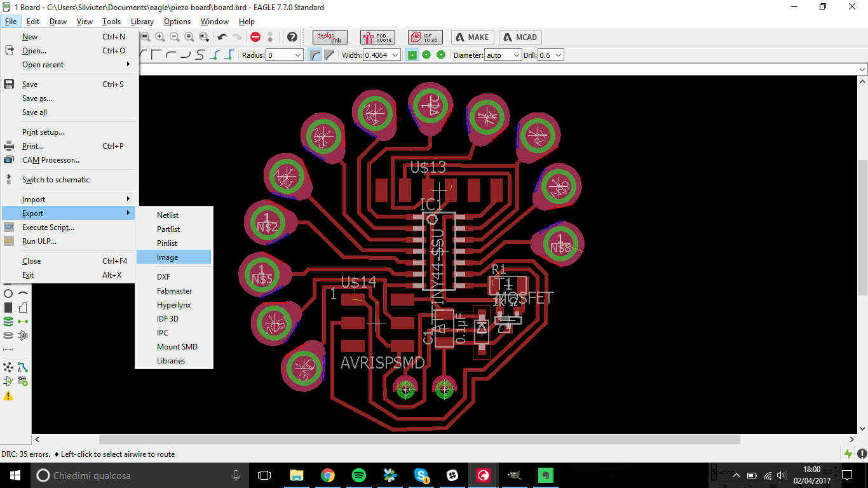Pick the Via tool
Screen dimensions: 868x488
(x=8, y=322)
